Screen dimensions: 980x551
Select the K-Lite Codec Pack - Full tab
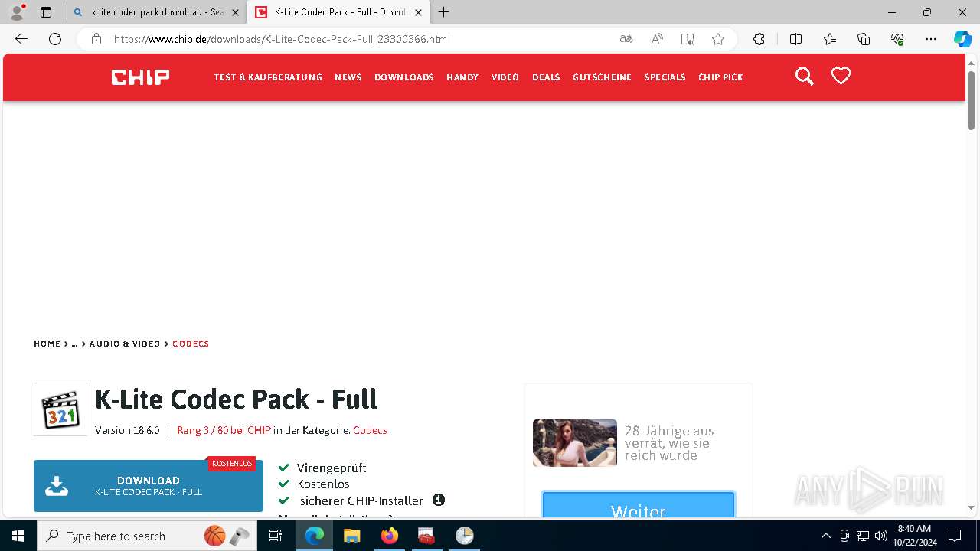[338, 12]
